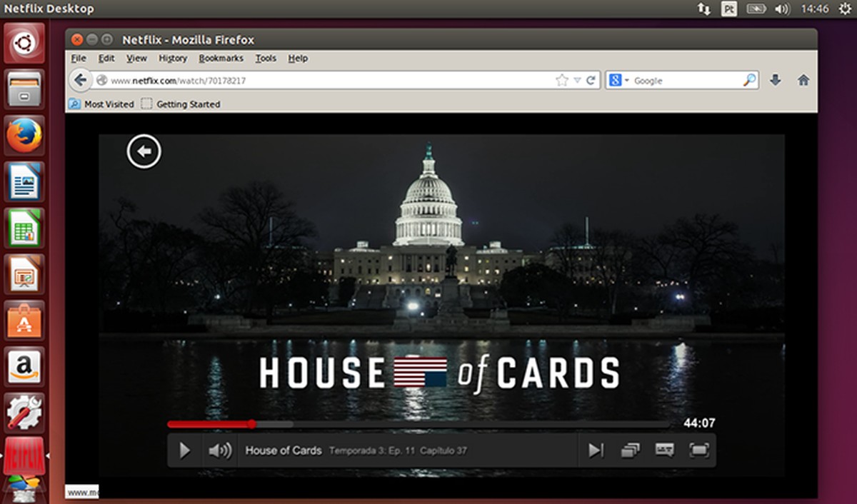This screenshot has height=504, width=857.
Task: Open the episodes list in Netflix player
Action: [x=630, y=450]
